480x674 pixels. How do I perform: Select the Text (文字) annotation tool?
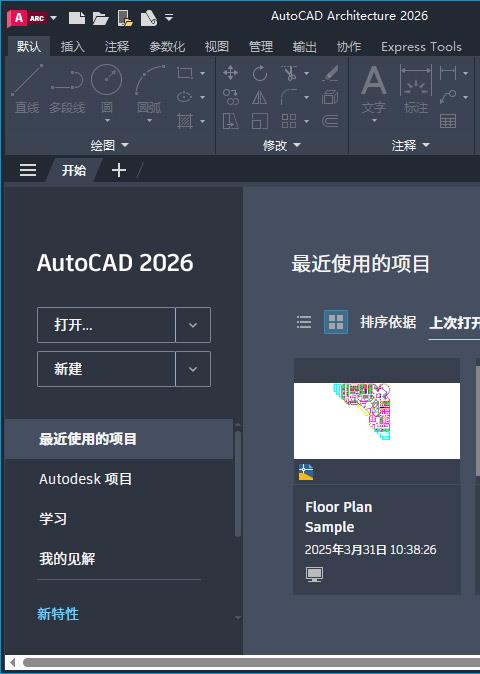(x=374, y=90)
